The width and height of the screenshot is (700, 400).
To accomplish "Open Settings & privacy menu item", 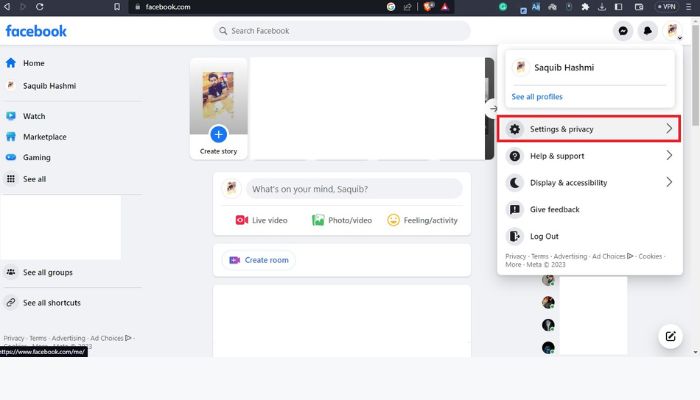I will pyautogui.click(x=589, y=129).
